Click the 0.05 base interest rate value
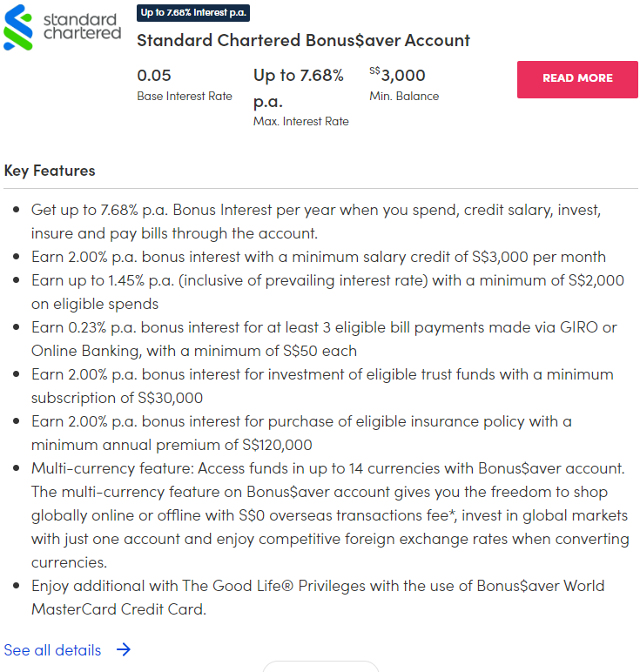The width and height of the screenshot is (640, 672). [154, 75]
